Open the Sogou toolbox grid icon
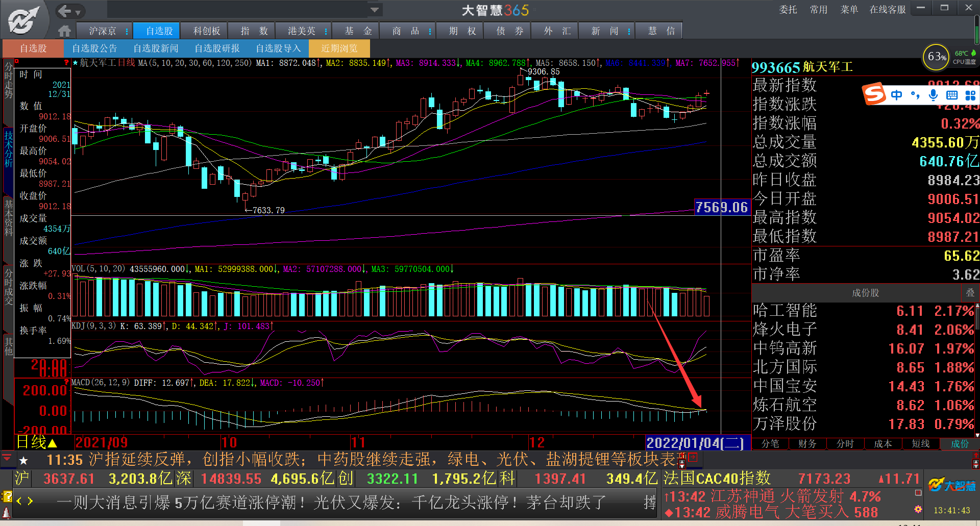Screen dimensions: 980x526 coord(970,95)
